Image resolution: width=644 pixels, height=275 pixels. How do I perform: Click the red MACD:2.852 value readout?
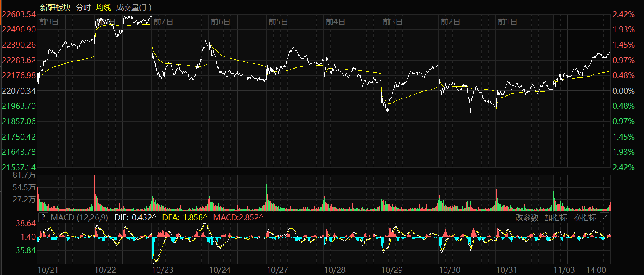click(x=238, y=217)
